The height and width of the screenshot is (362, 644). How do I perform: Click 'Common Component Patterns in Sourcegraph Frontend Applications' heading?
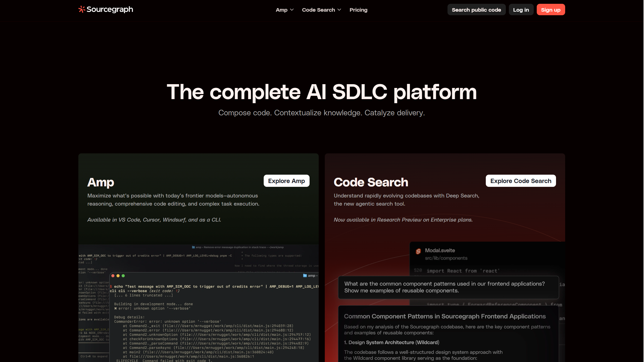pos(444,316)
